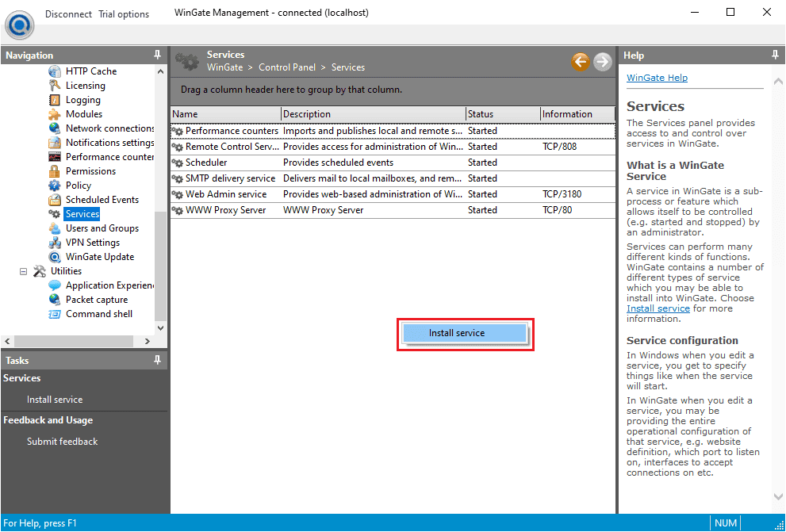Click the Network connections icon
The height and width of the screenshot is (532, 786).
tap(55, 128)
